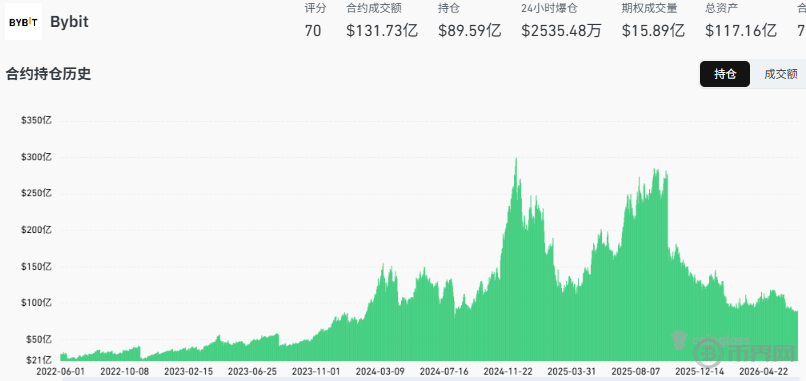806x381 pixels.
Task: Select the 2025-03-31 x-axis date
Action: click(x=571, y=371)
